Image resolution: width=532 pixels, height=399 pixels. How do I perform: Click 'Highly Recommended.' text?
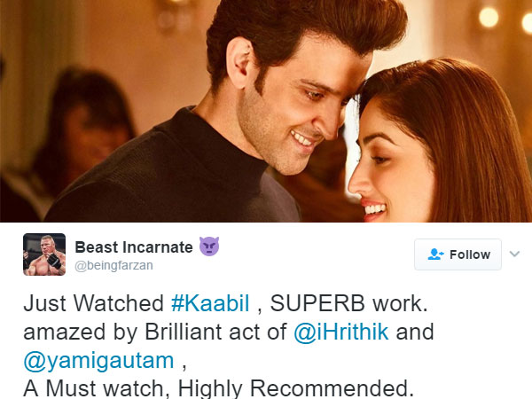pos(296,388)
